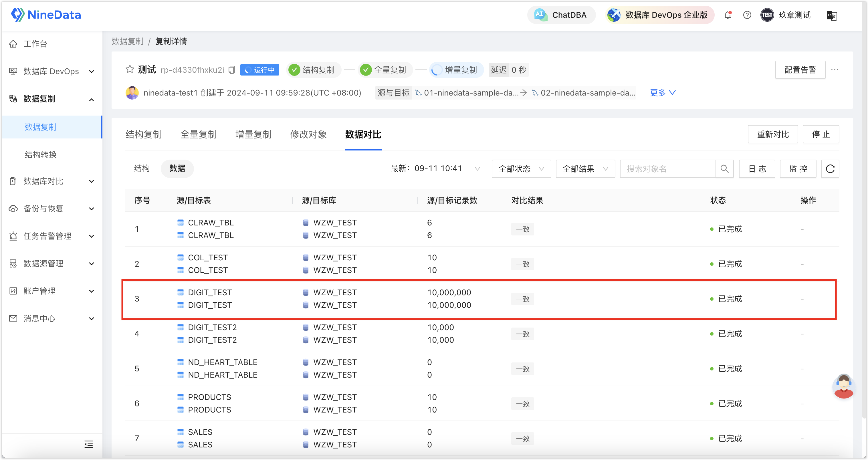Switch to the 增量复制 tab
Viewport: 868px width, 460px height.
click(253, 135)
